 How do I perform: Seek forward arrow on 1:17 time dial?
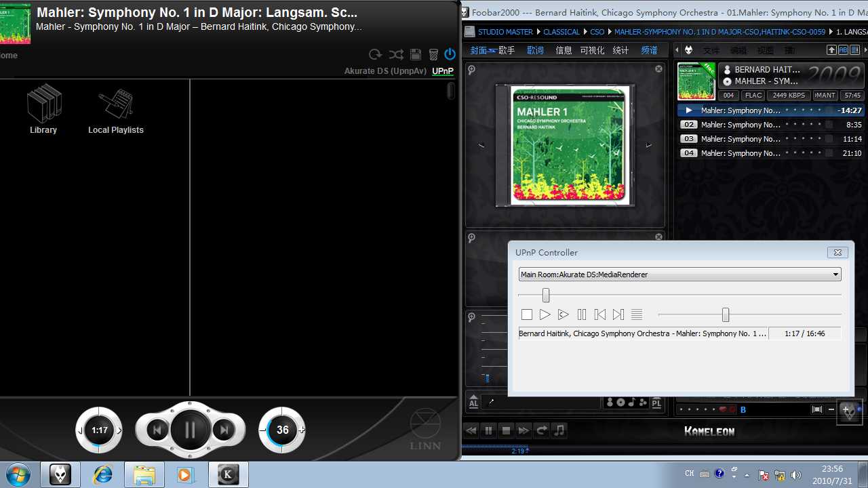[119, 430]
